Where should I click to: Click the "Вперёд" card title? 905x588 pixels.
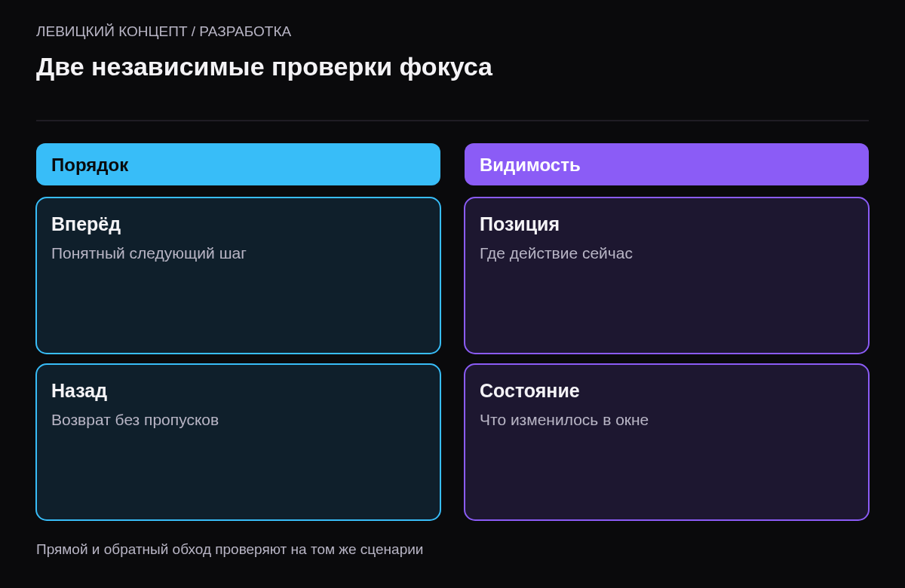[86, 224]
